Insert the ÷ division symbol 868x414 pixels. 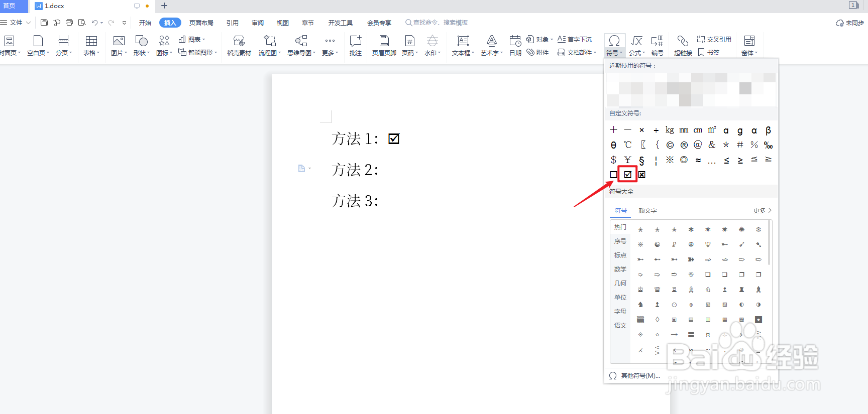(656, 130)
